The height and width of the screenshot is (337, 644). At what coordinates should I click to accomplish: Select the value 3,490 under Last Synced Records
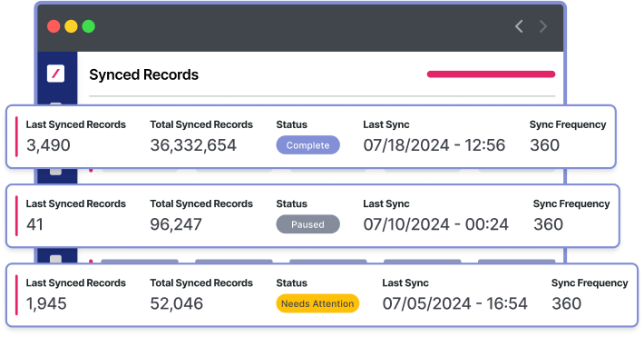click(48, 145)
